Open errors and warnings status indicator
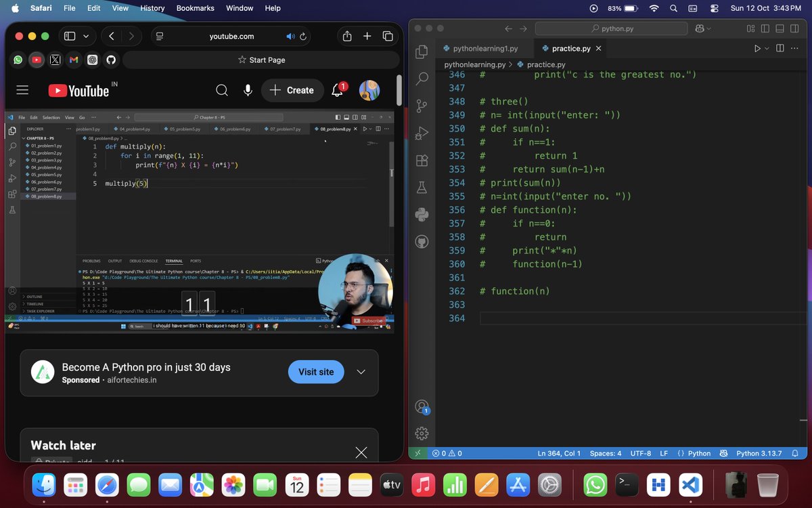 click(447, 453)
